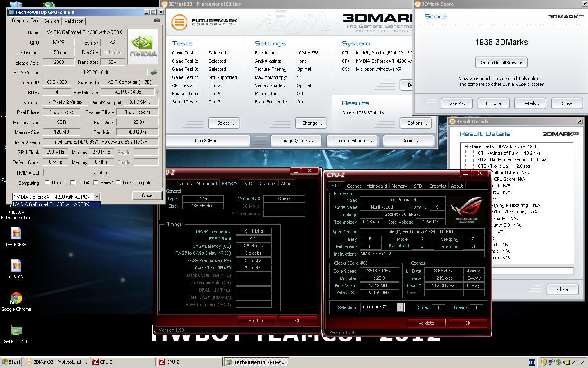The image size is (588, 368).
Task: Enable the OpenCL checkbox
Action: click(47, 183)
